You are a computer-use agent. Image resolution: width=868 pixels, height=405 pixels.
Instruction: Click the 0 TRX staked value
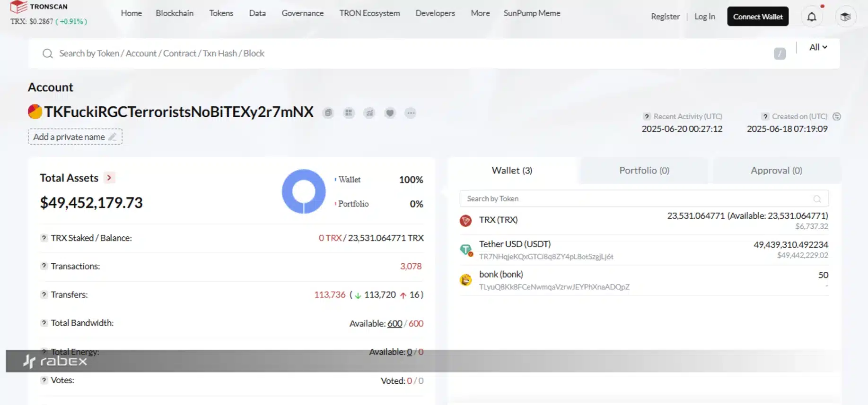point(330,238)
